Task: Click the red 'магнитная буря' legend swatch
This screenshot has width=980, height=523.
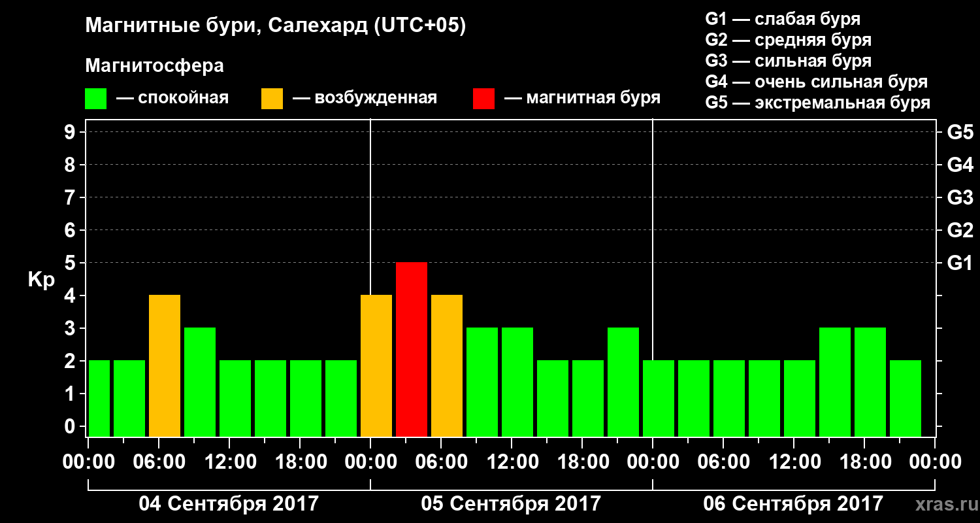Action: pos(483,98)
